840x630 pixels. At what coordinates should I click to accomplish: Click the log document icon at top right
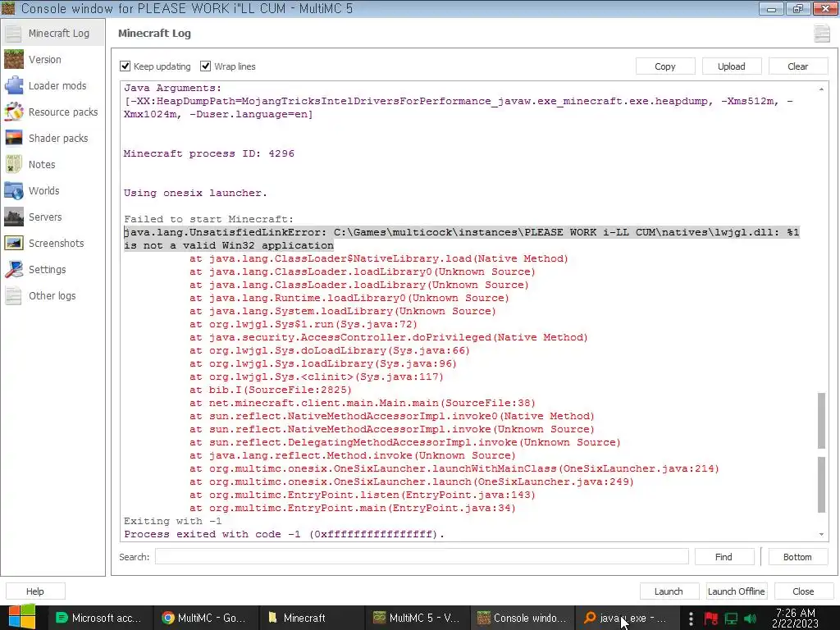pyautogui.click(x=822, y=33)
